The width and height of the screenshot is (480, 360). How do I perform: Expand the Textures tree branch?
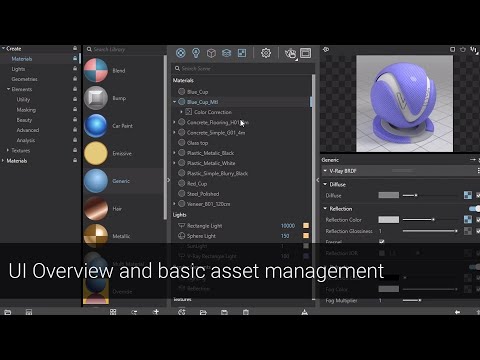coord(8,150)
